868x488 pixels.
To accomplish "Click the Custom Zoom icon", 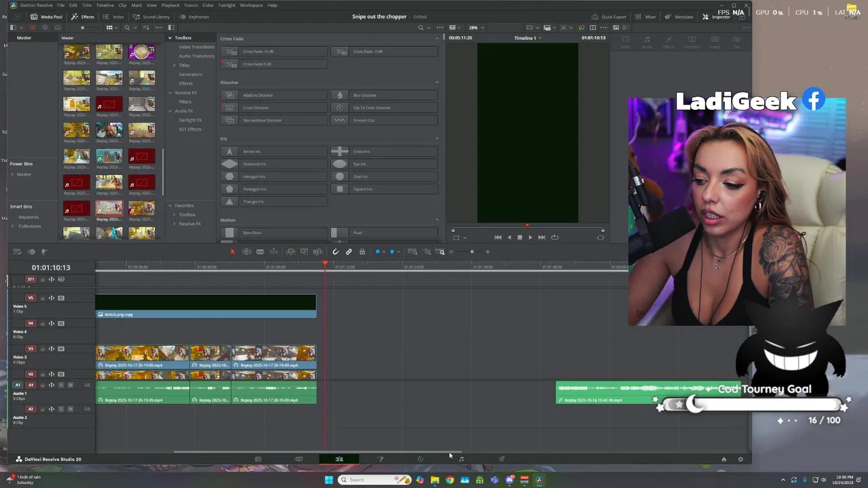I will coord(441,251).
